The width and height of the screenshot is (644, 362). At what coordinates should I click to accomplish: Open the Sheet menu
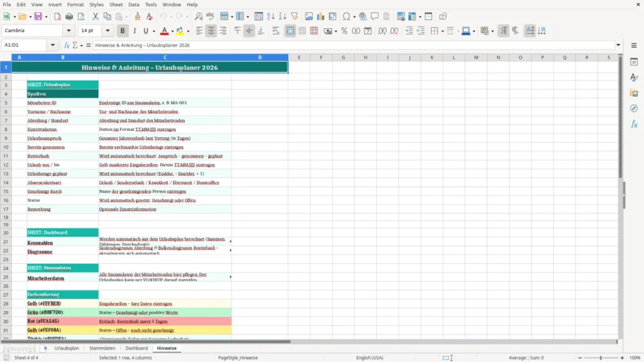click(116, 4)
